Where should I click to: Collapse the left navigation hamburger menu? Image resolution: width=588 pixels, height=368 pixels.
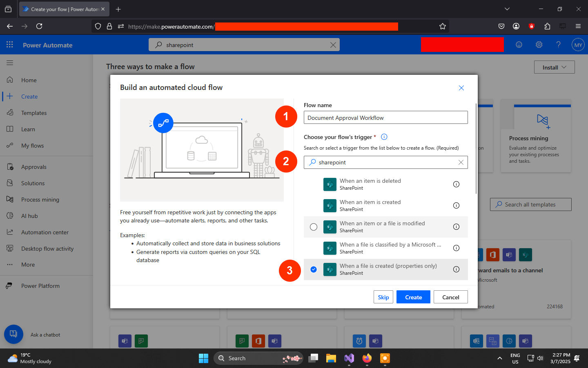(x=10, y=63)
